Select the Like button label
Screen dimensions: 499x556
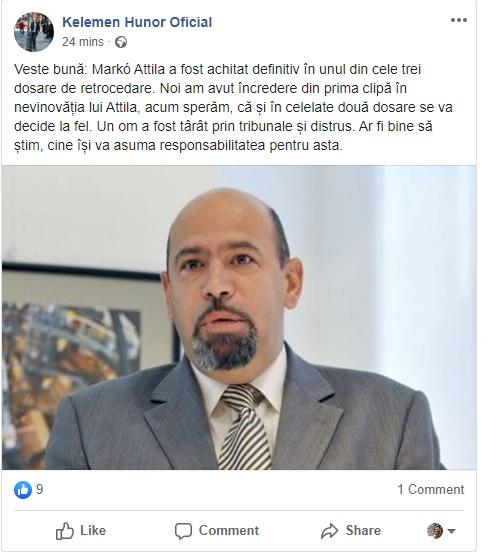[x=93, y=530]
